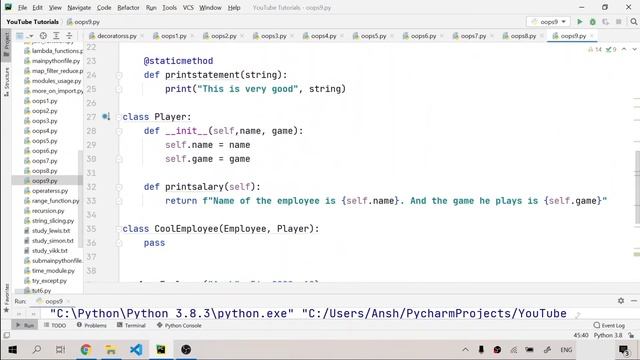640x360 pixels.
Task: Open the Run tool window button
Action: pyautogui.click(x=24, y=325)
